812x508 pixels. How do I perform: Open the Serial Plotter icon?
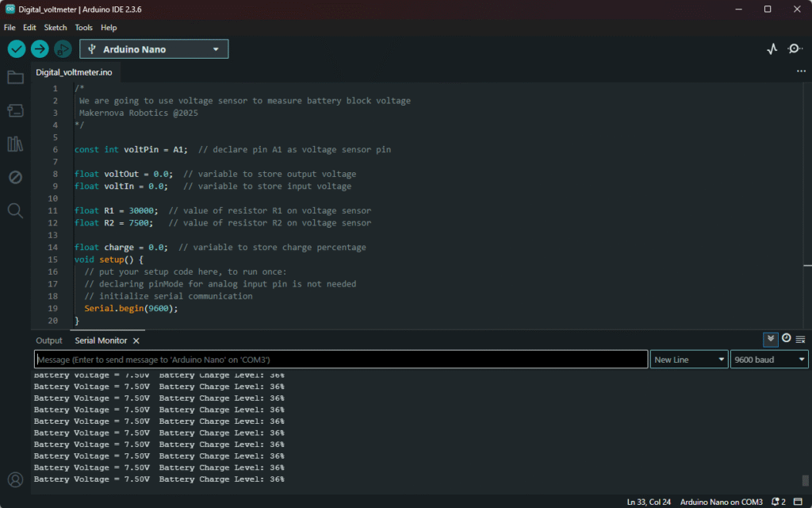click(x=772, y=49)
